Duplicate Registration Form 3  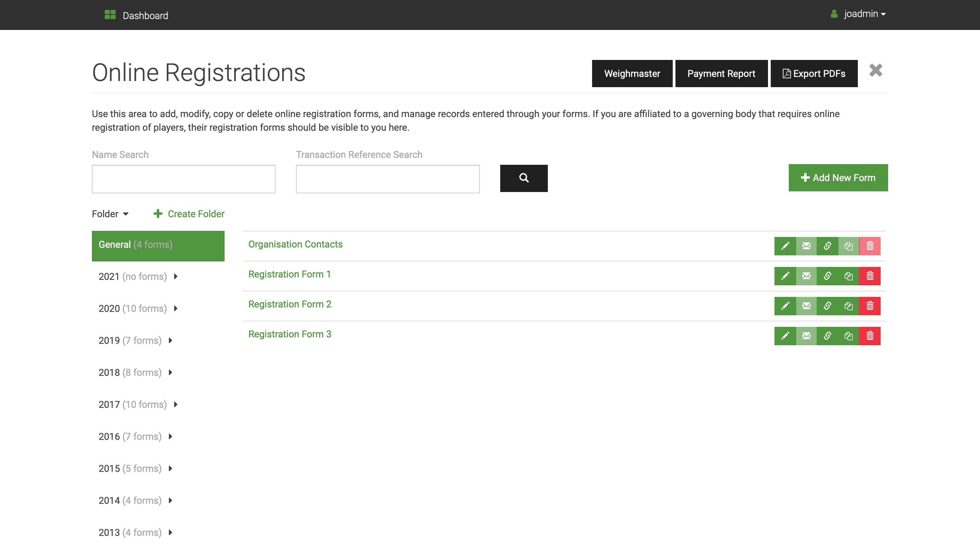pos(849,336)
